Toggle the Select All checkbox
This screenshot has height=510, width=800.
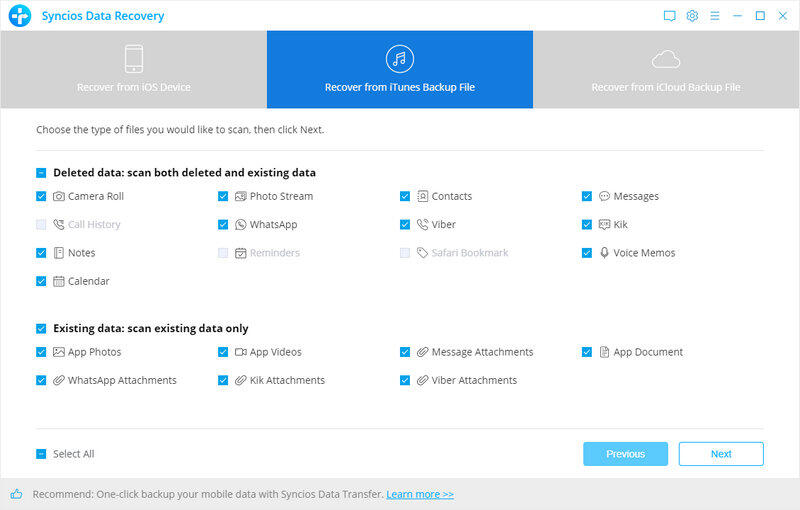coord(41,454)
